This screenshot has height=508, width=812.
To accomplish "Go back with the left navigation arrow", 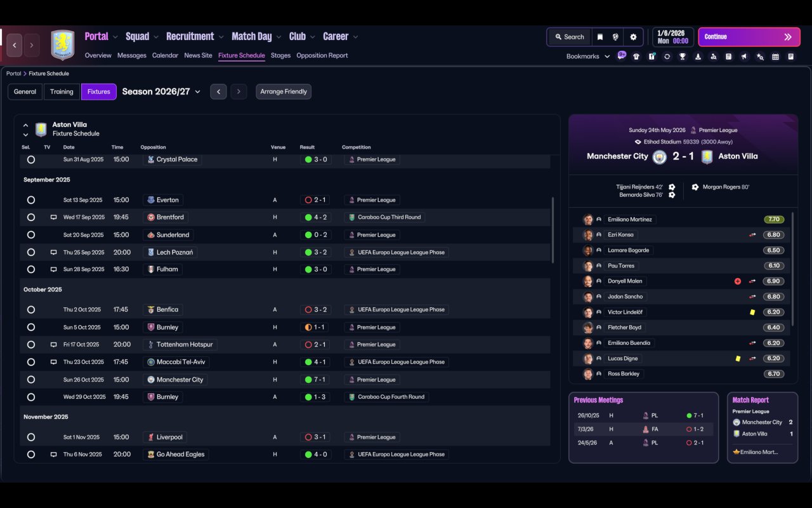I will 15,45.
